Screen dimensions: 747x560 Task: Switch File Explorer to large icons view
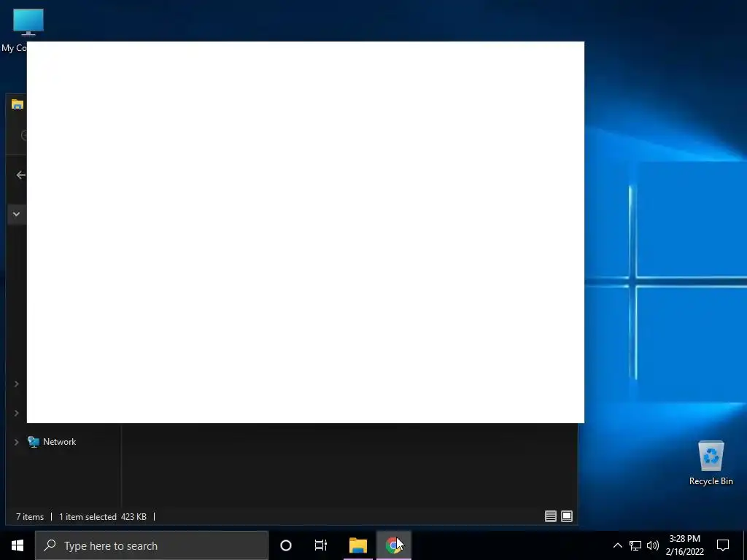click(567, 516)
